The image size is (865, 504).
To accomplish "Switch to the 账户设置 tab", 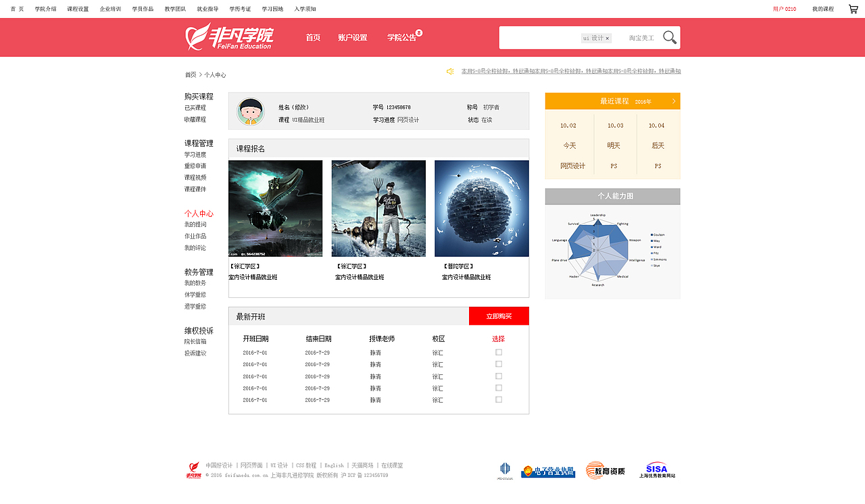I will click(x=352, y=39).
